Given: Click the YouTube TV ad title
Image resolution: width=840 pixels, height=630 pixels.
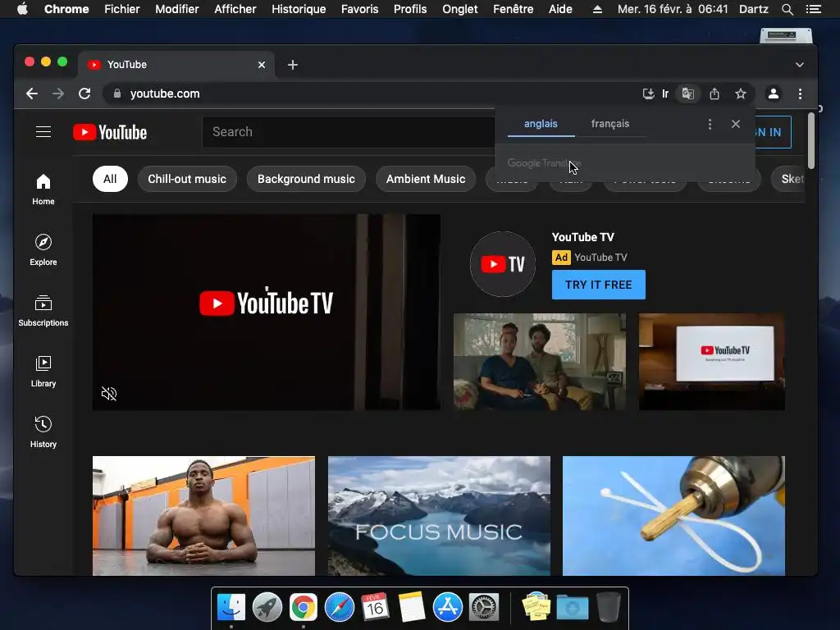Looking at the screenshot, I should [x=583, y=237].
